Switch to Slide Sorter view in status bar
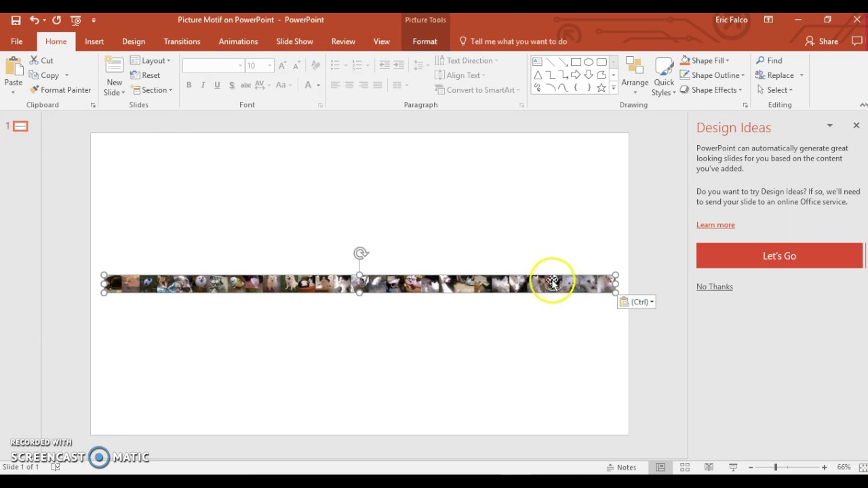 685,467
